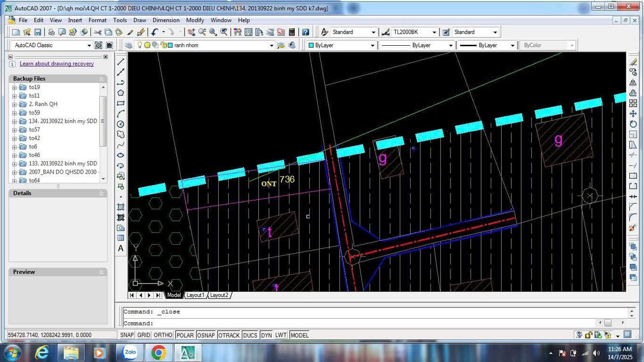Click the Help question mark icon
This screenshot has height=362, width=644.
[305, 32]
